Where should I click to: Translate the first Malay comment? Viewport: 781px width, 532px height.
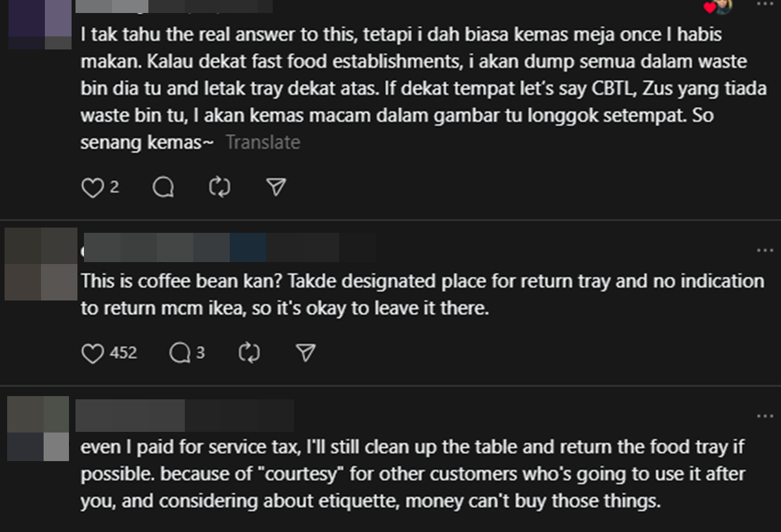(263, 142)
